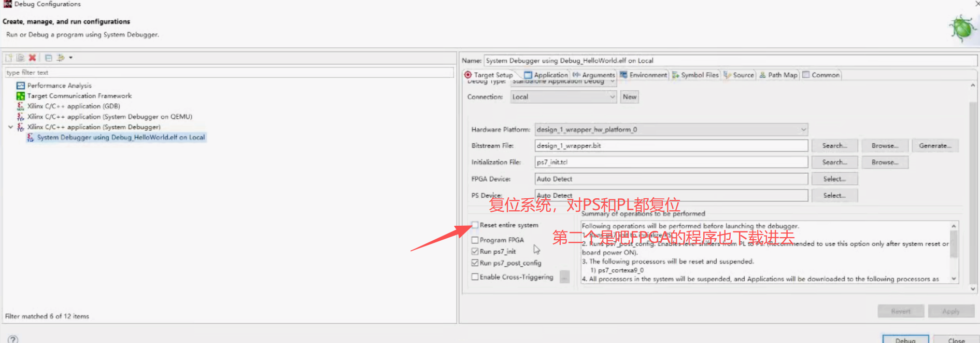Open the help question mark icon
This screenshot has width=980, height=343.
tap(13, 339)
